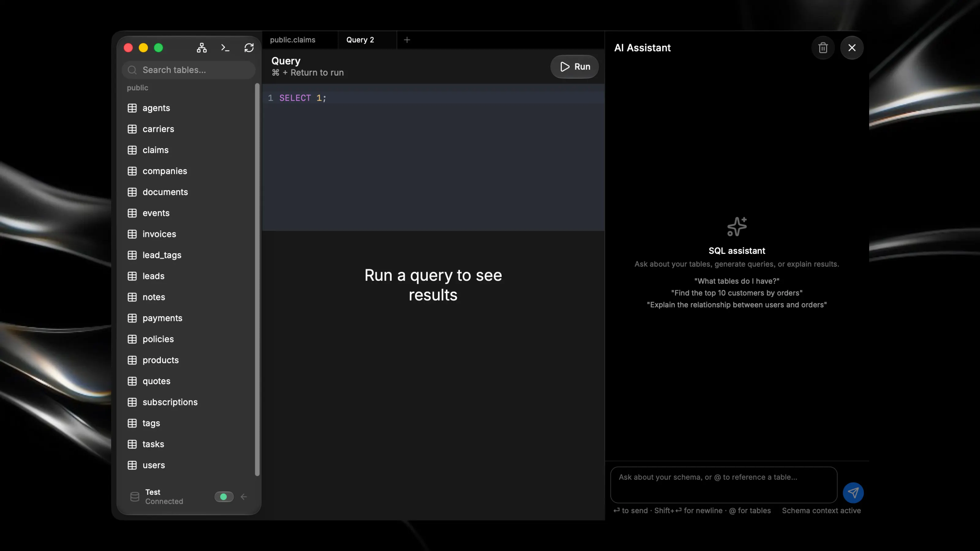Viewport: 980px width, 551px height.
Task: Open the leads table
Action: point(188,276)
